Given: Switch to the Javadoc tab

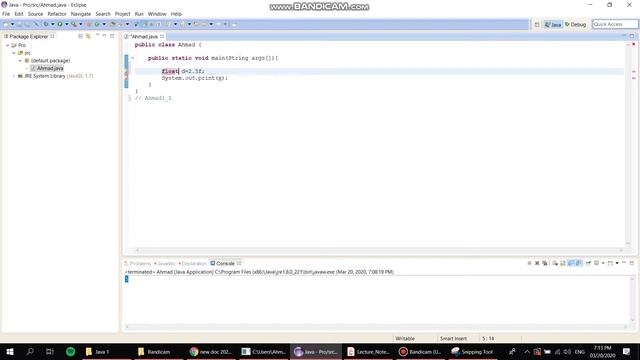Looking at the screenshot, I should 164,263.
